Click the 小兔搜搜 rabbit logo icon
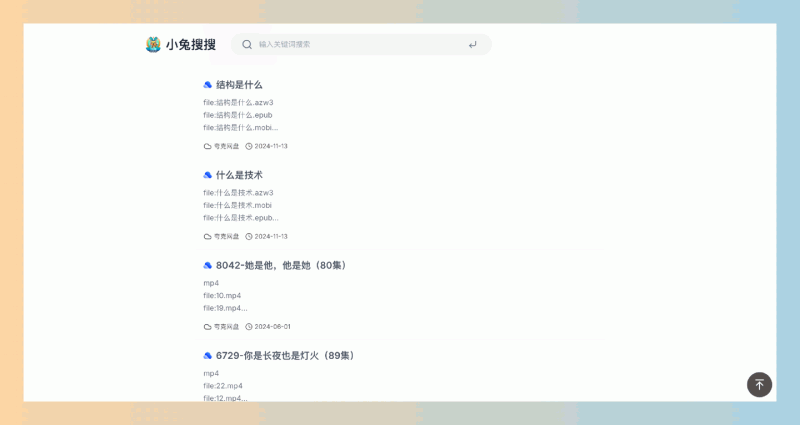 click(153, 44)
